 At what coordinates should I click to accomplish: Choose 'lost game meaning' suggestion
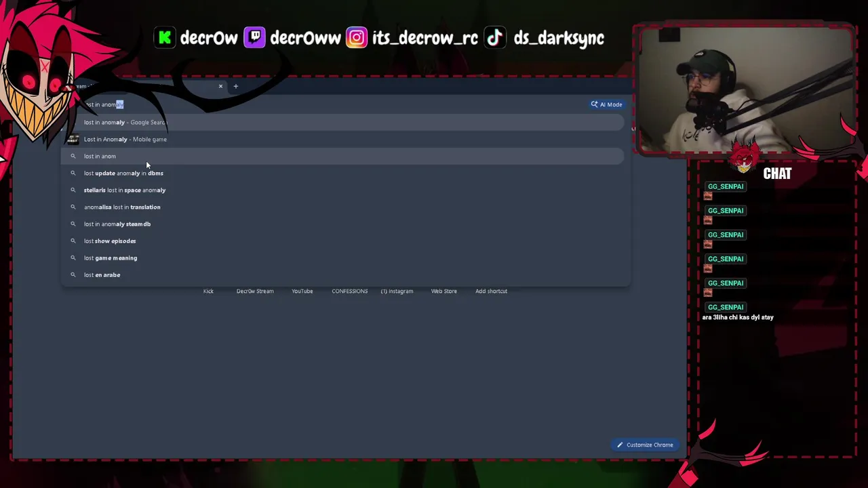click(342, 258)
